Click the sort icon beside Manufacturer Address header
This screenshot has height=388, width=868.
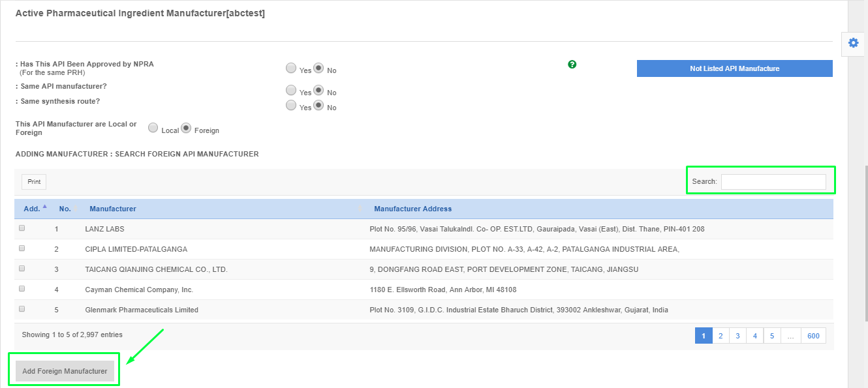pos(360,208)
